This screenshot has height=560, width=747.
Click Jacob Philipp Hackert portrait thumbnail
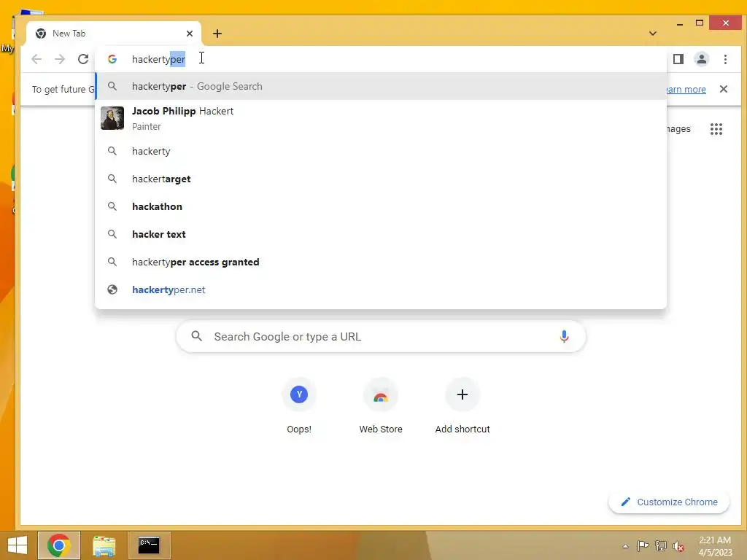112,118
